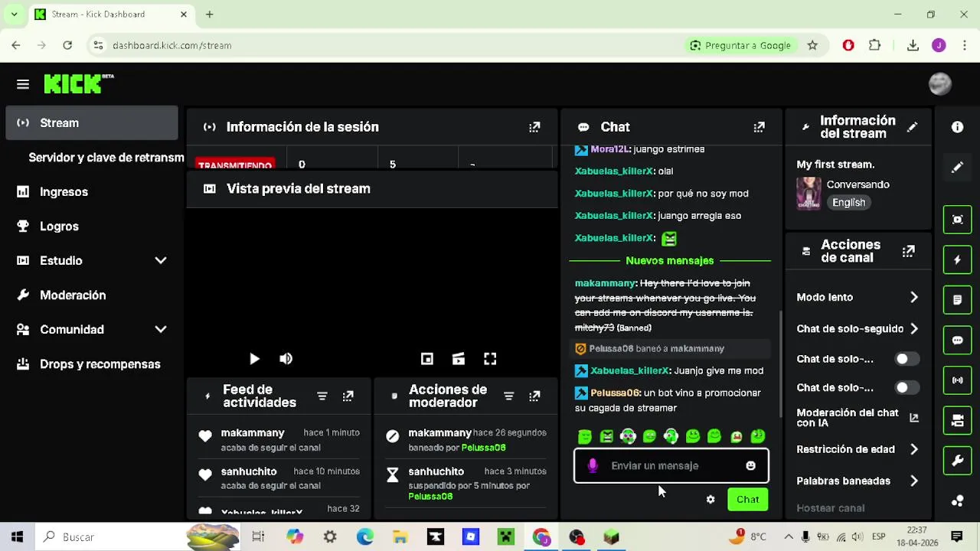Click the Buscar taskbar search box
Screen dimensions: 980x551
[x=138, y=537]
